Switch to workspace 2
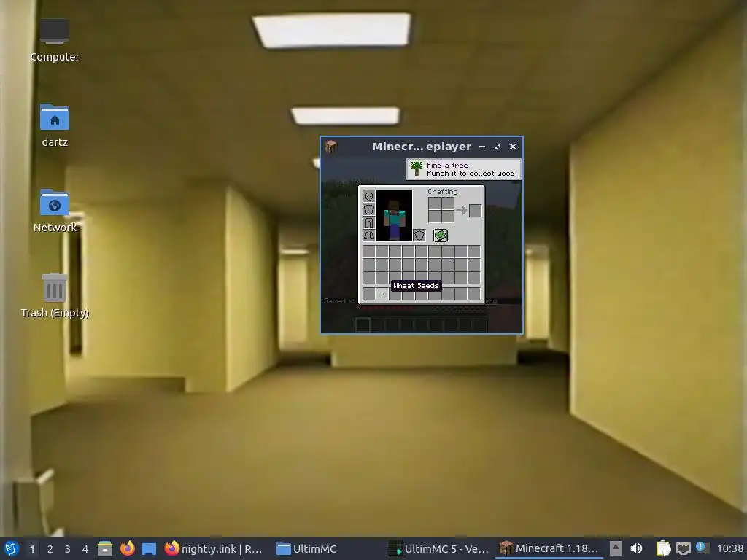 pos(50,549)
